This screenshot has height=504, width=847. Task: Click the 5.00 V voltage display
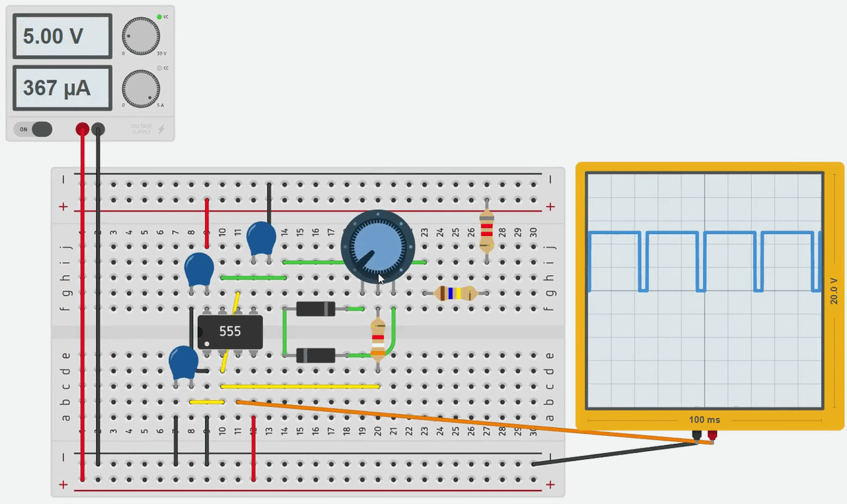[62, 36]
